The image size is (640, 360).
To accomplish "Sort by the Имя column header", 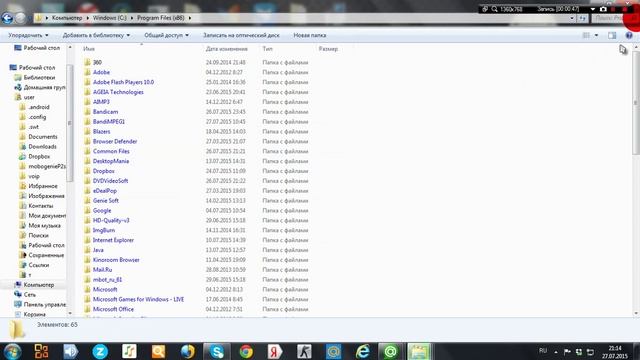I will (x=89, y=49).
